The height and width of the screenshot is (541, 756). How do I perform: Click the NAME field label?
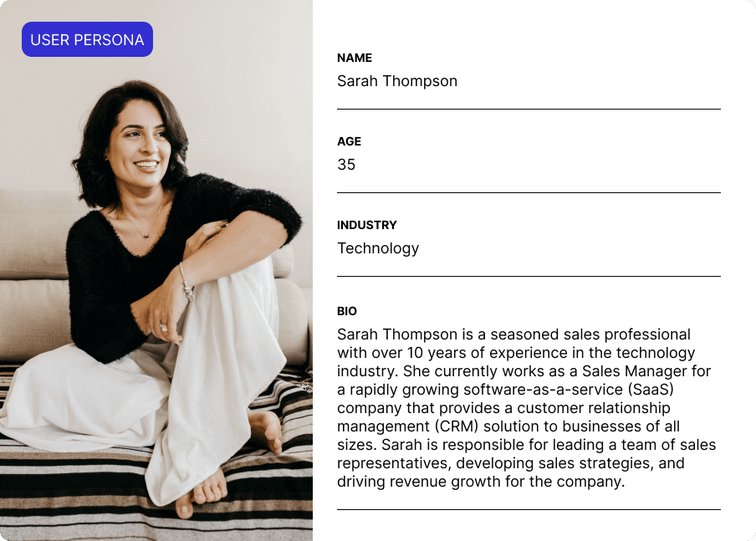point(355,58)
